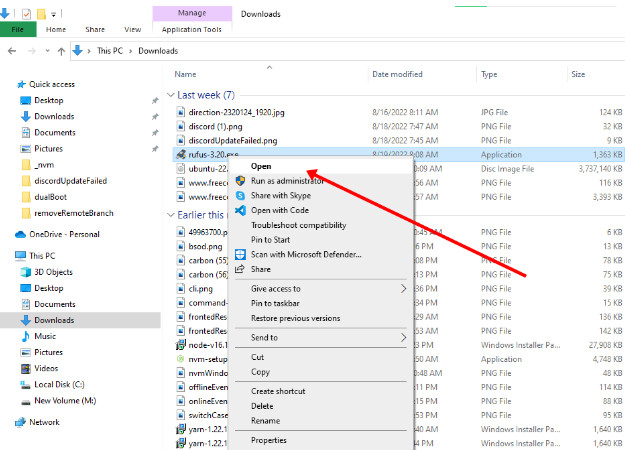This screenshot has width=625, height=450.
Task: Click the 3D Objects icon
Action: (26, 272)
